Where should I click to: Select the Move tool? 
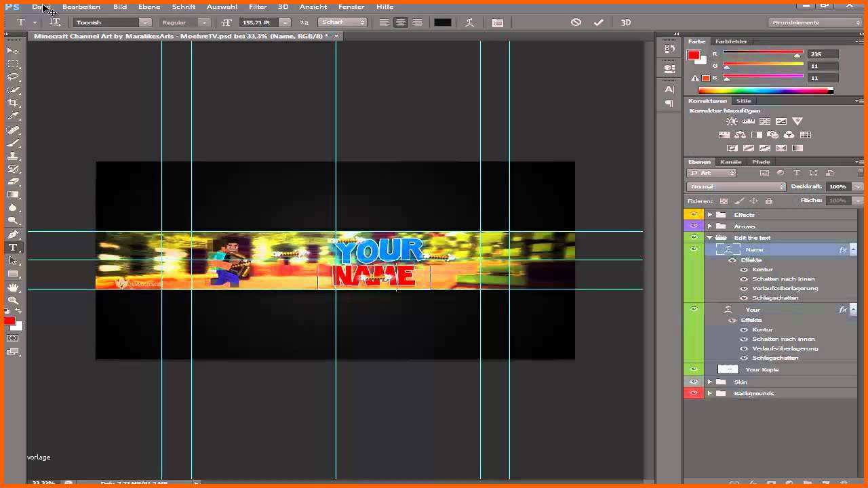(x=13, y=51)
